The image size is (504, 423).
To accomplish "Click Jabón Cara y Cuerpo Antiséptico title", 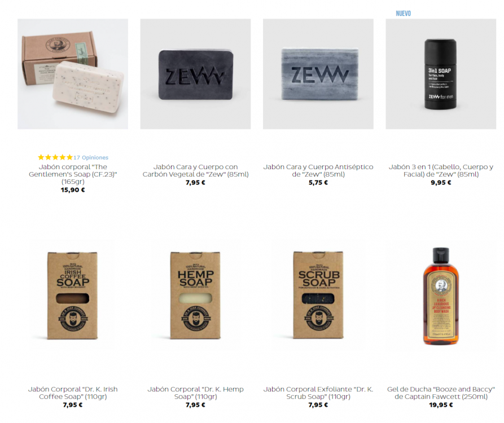I will tap(318, 170).
